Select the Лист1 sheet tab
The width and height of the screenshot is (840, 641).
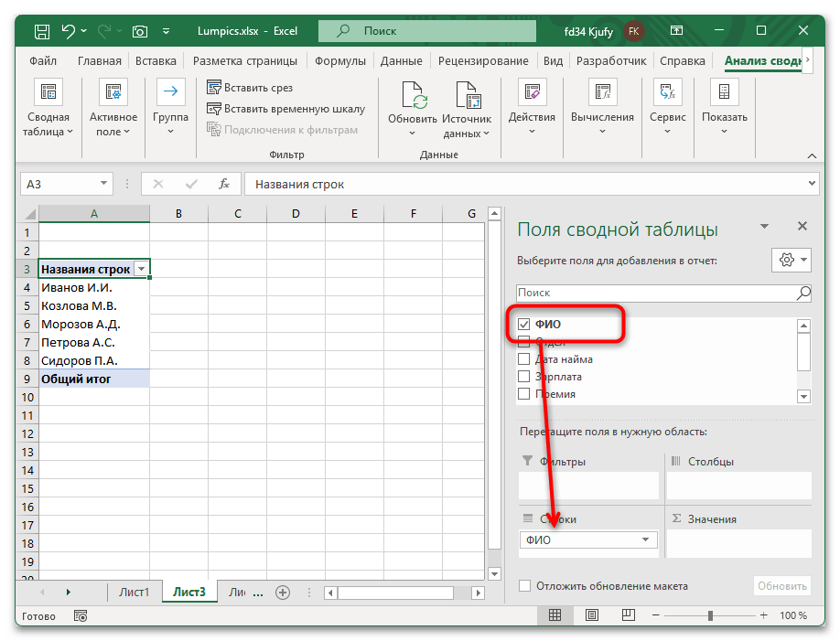135,592
